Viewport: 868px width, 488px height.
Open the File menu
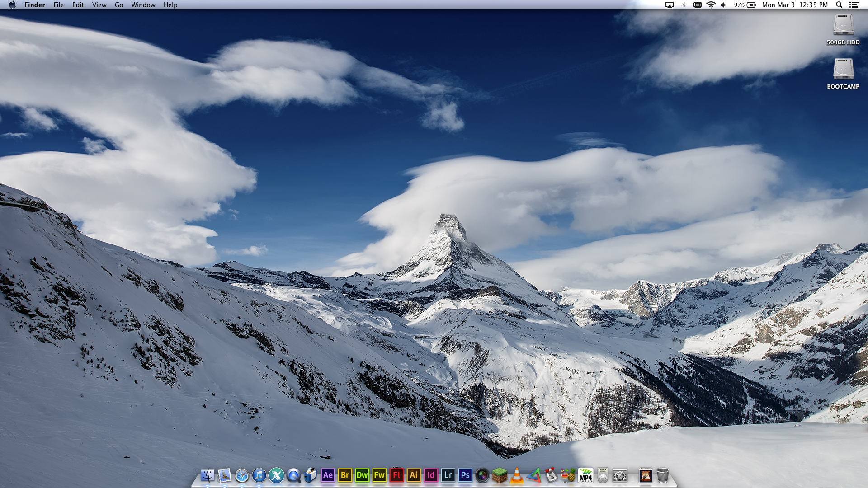(x=58, y=5)
